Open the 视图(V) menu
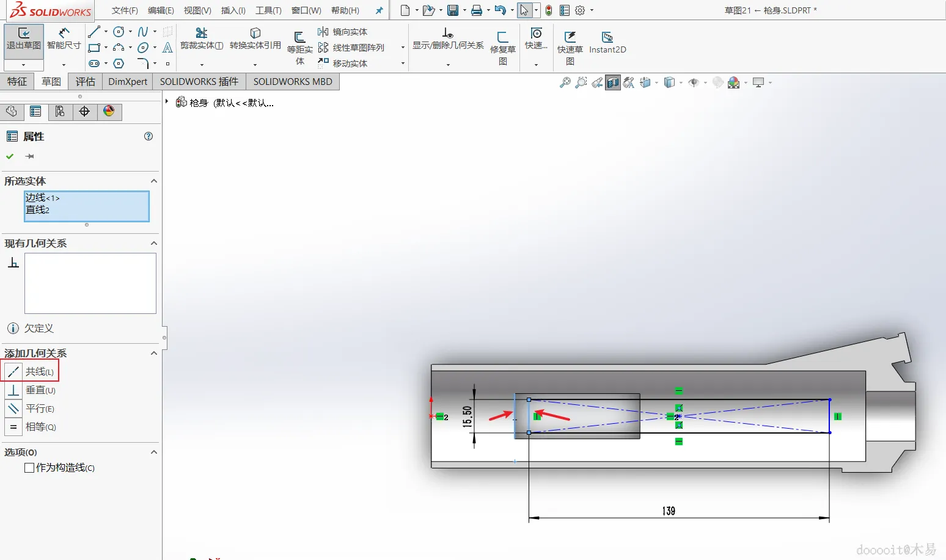The image size is (946, 560). 197,10
